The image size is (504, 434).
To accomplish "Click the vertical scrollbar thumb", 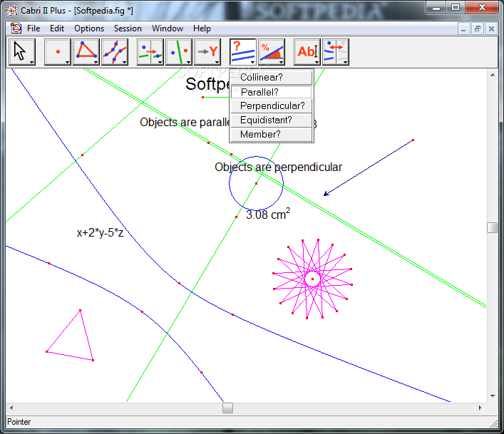I will 492,227.
